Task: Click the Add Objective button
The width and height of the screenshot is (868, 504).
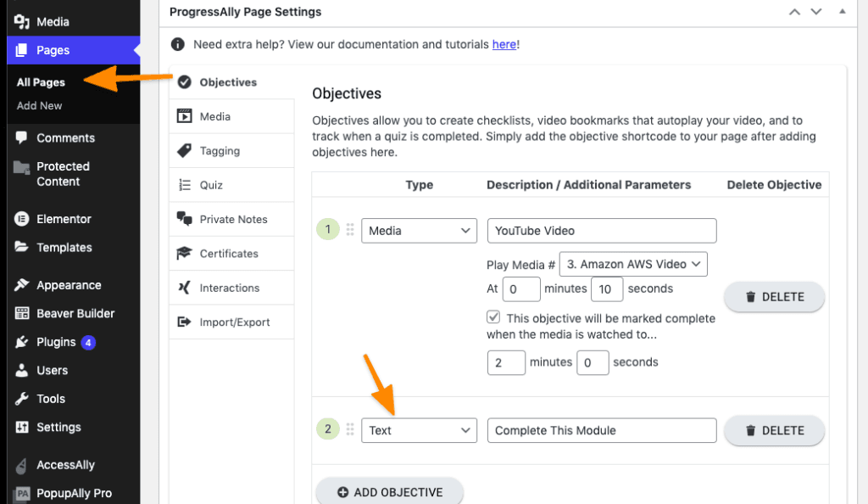Action: pos(389,492)
